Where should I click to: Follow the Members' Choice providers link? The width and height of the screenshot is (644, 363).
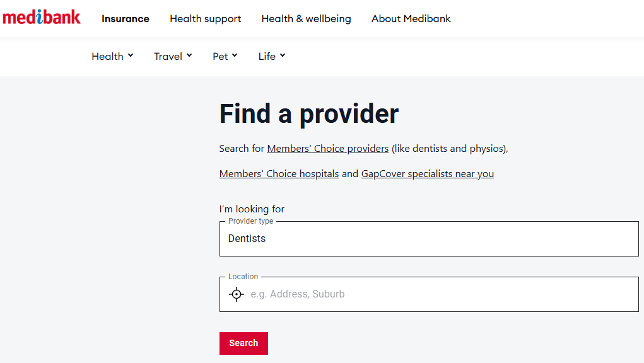click(x=327, y=149)
